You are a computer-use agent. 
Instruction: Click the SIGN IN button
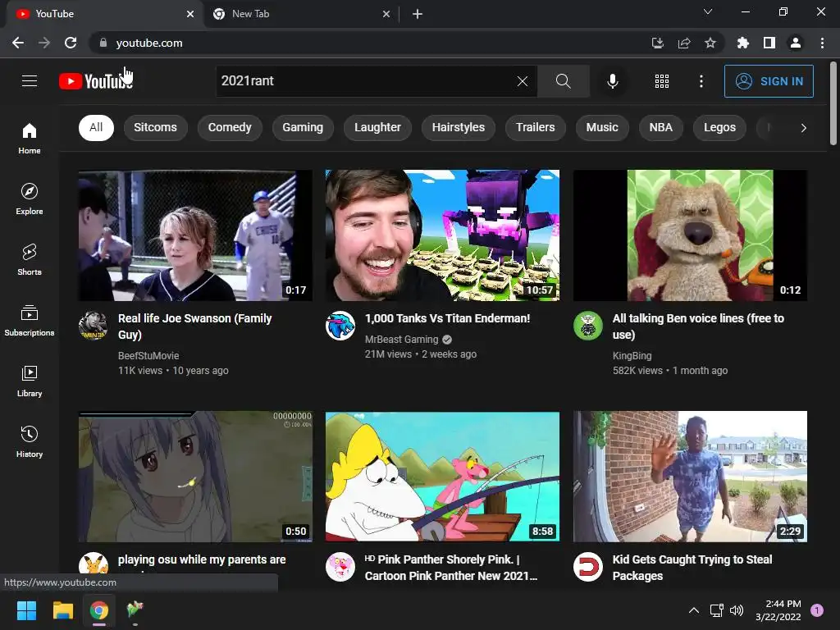[x=769, y=81]
